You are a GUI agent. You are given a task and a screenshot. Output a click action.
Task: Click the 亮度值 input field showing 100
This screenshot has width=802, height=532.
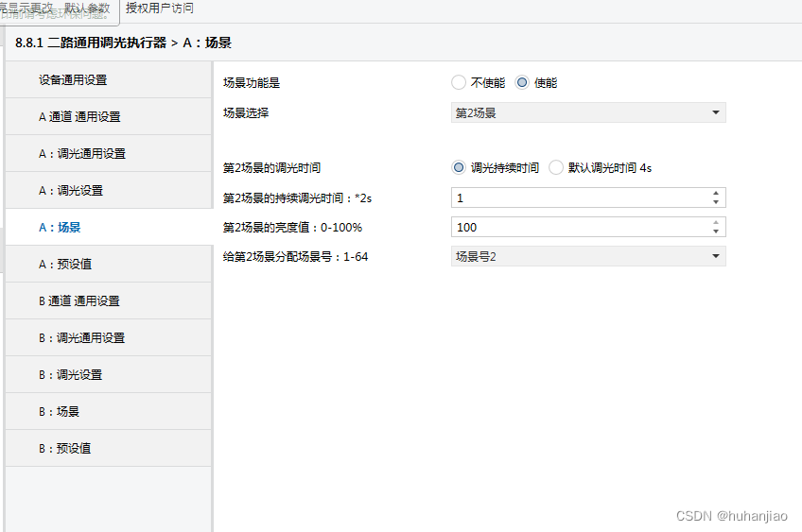pyautogui.click(x=577, y=228)
